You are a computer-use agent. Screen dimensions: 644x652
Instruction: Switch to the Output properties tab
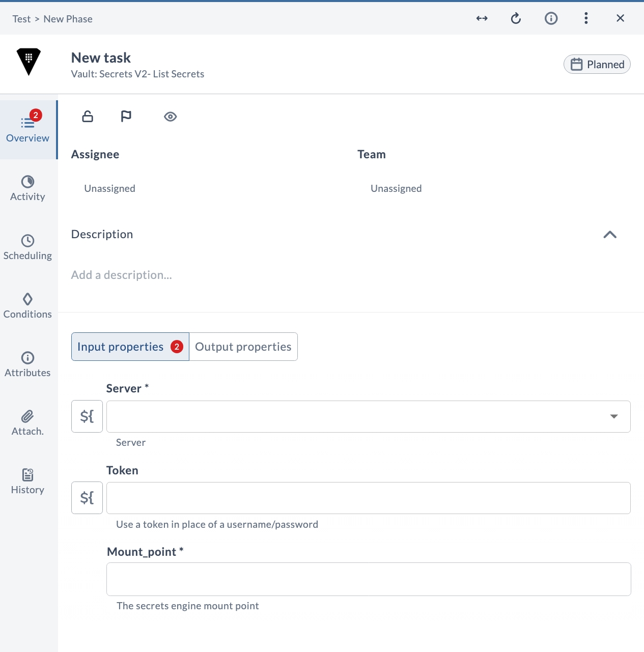[x=243, y=347]
